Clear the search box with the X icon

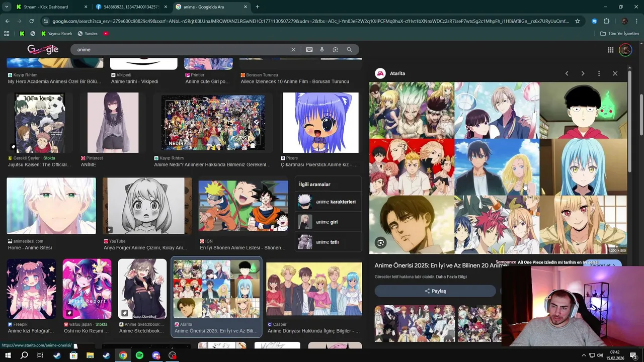(293, 50)
